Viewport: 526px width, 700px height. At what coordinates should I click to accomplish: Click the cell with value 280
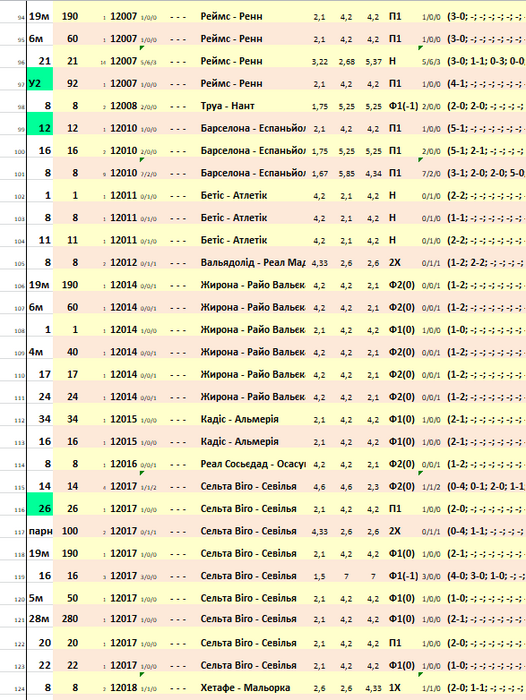[x=70, y=619]
